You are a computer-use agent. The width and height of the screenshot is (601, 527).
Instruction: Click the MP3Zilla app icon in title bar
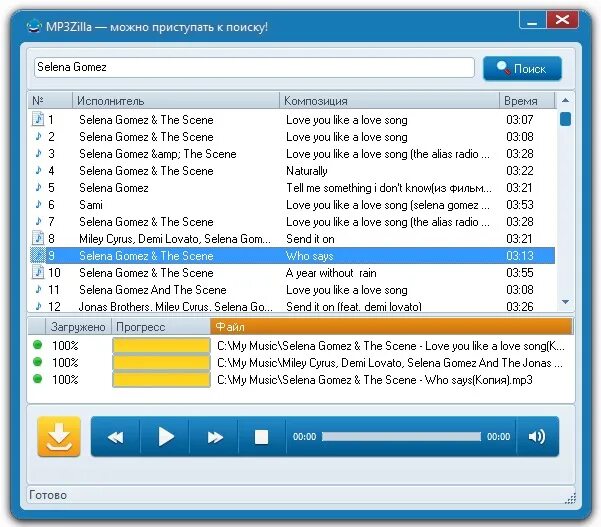point(34,26)
